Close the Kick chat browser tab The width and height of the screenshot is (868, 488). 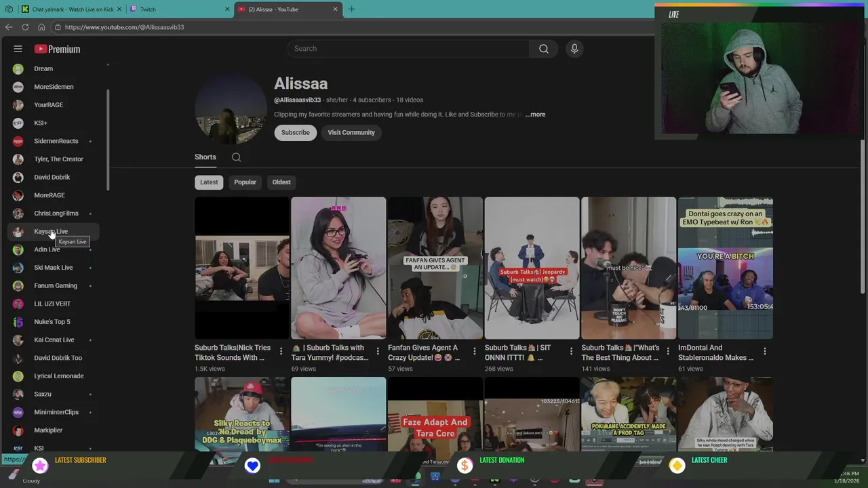point(119,9)
